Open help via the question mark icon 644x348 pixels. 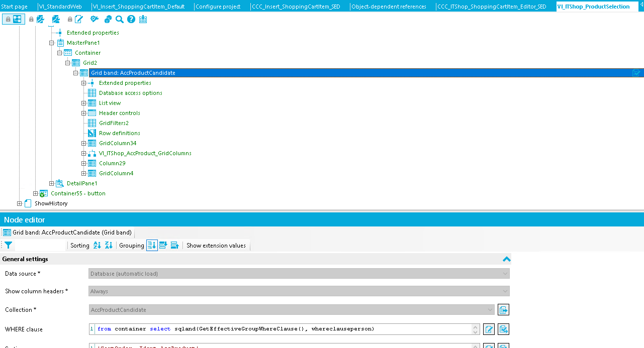(x=131, y=19)
